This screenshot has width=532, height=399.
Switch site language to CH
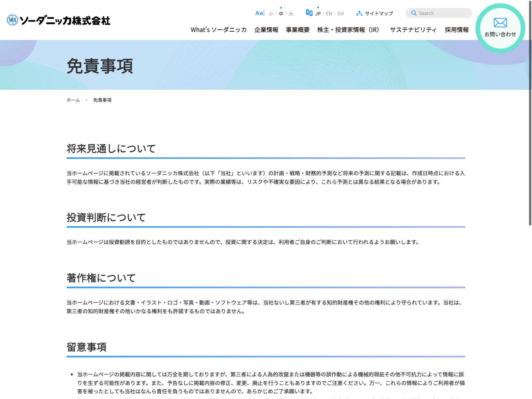coord(340,14)
